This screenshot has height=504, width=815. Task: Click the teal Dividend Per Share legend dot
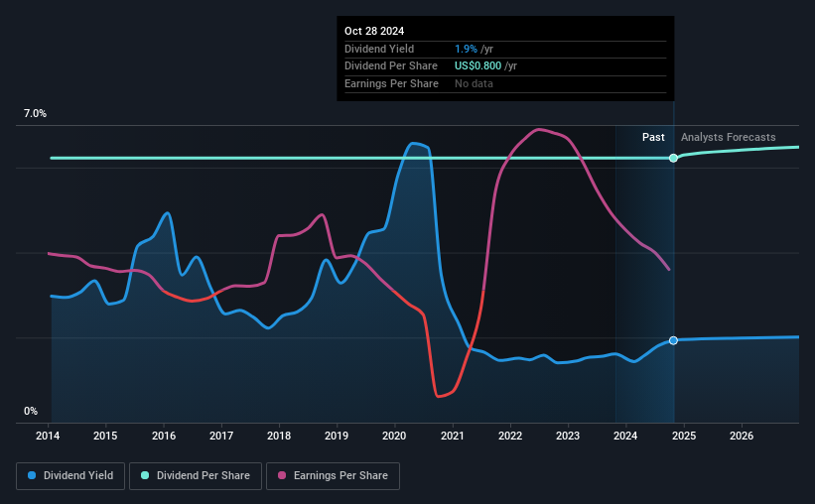coord(145,475)
